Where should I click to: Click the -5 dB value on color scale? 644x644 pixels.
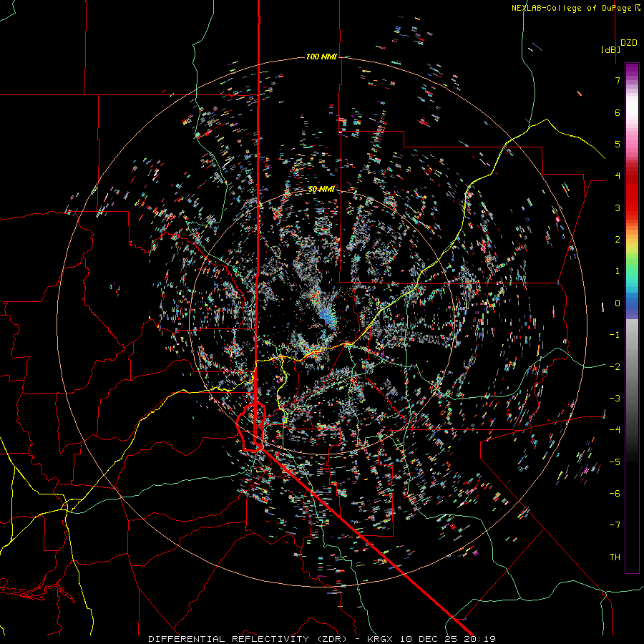click(x=615, y=462)
